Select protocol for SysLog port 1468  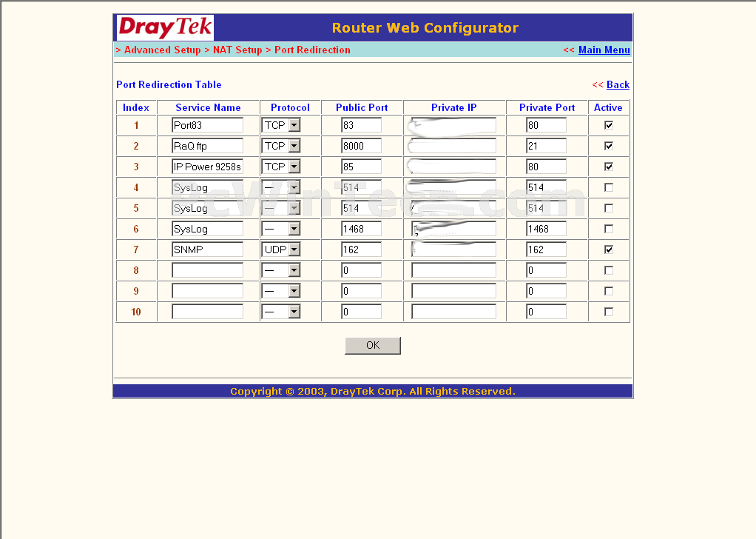click(294, 229)
